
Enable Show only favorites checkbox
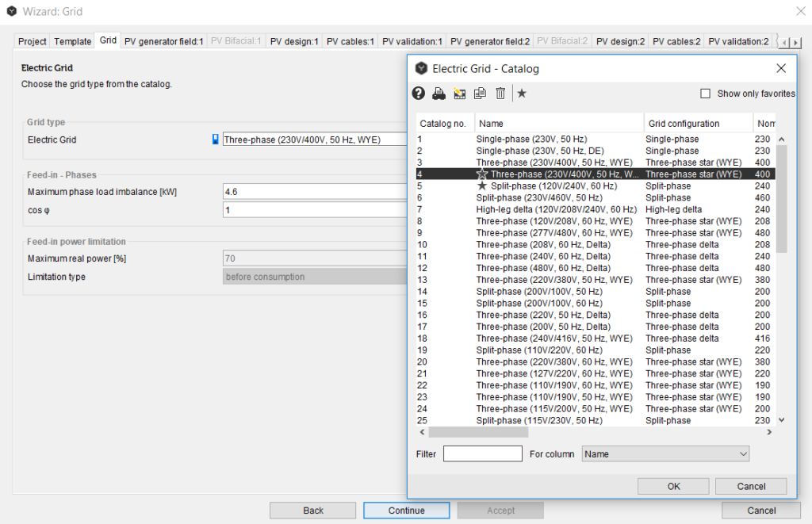tap(706, 94)
